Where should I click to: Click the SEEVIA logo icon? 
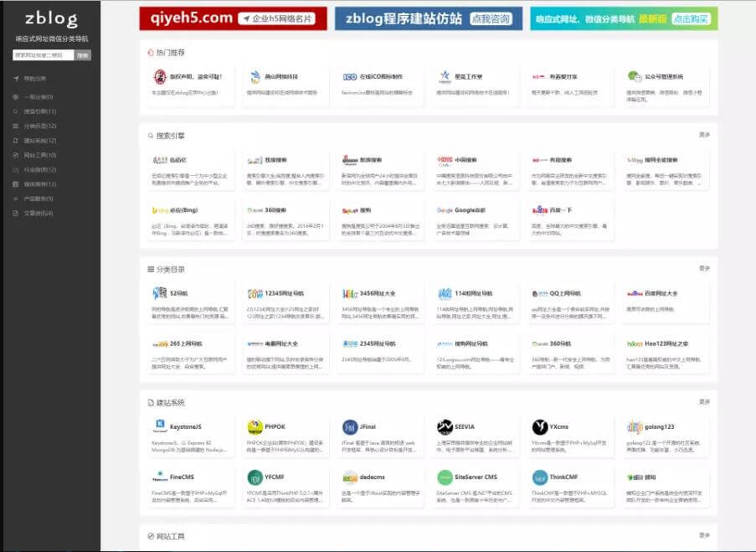(444, 426)
